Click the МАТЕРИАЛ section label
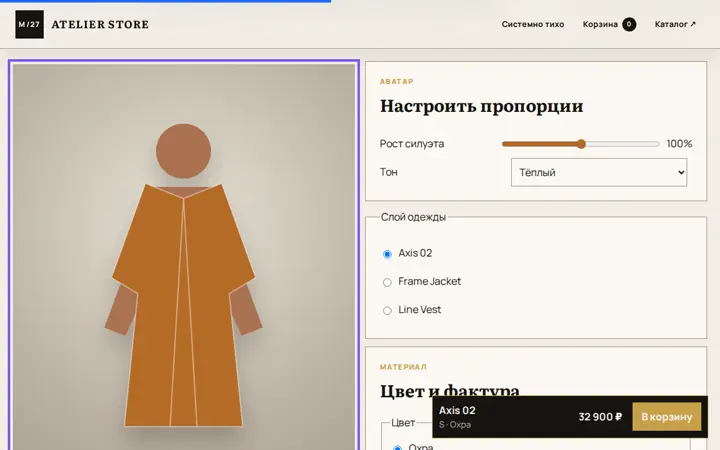720x450 pixels. click(403, 367)
